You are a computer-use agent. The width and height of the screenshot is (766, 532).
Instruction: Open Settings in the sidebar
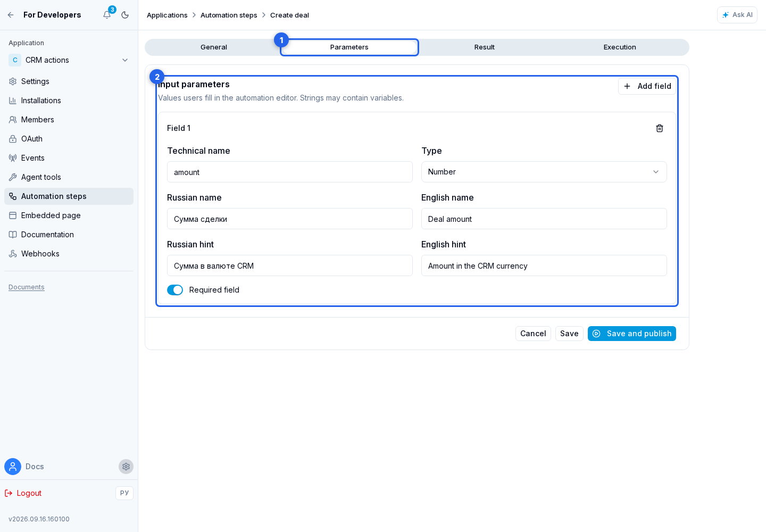[x=69, y=81]
